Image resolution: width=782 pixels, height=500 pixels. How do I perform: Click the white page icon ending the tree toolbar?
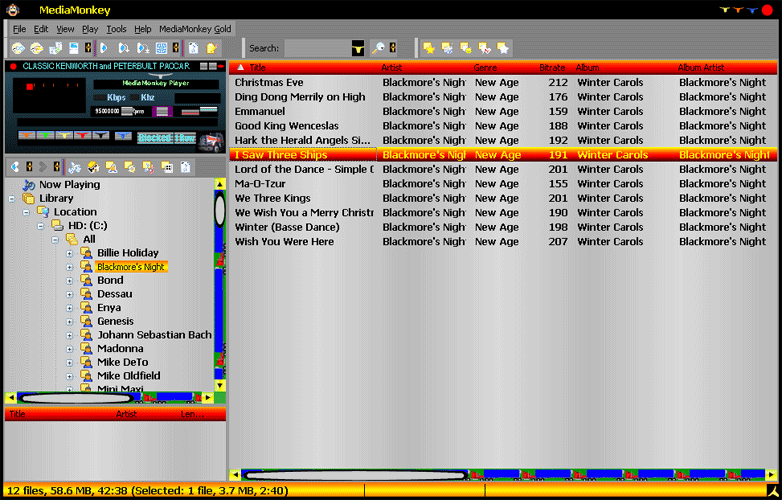pyautogui.click(x=185, y=167)
